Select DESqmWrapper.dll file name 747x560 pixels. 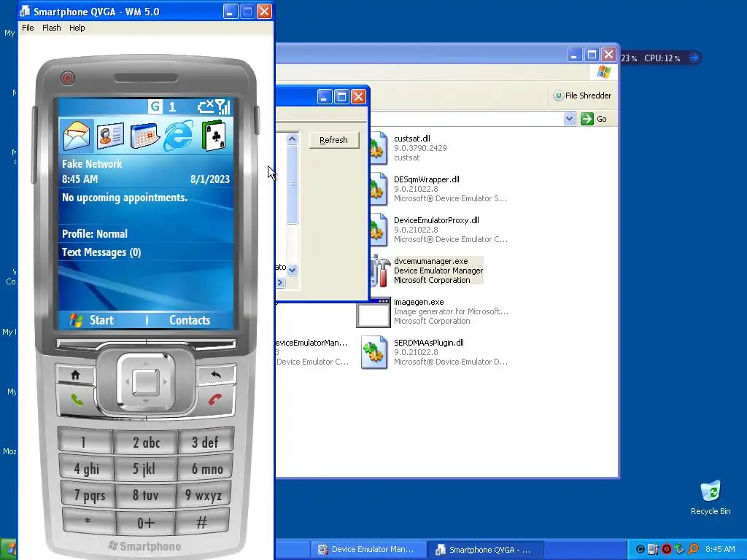point(426,179)
